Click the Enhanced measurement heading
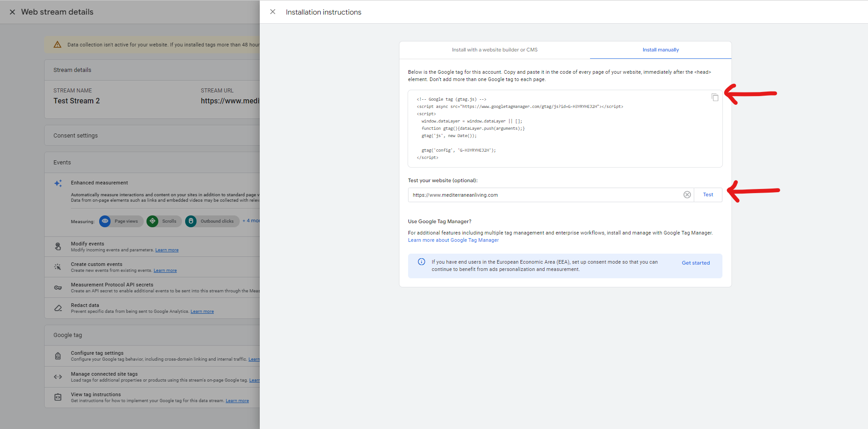Screen dimensions: 868x429 (x=99, y=183)
